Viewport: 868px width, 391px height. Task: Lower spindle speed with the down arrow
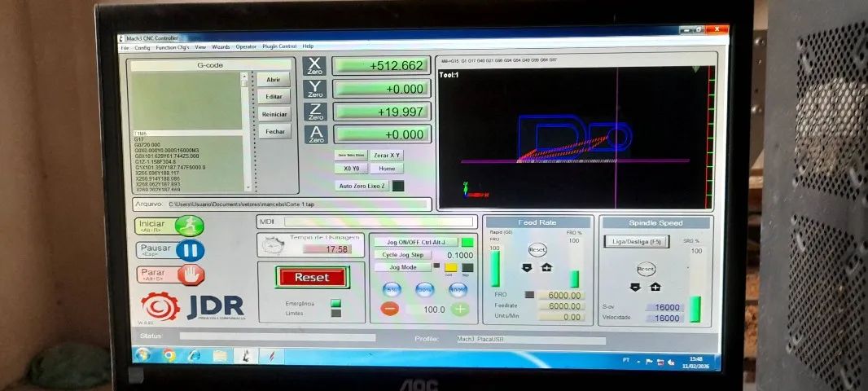(x=635, y=287)
